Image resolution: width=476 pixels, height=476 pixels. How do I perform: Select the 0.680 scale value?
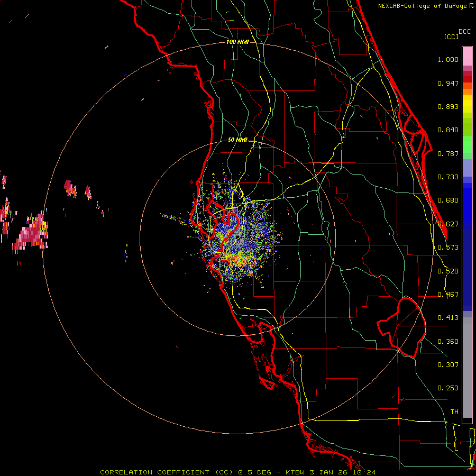pos(448,200)
